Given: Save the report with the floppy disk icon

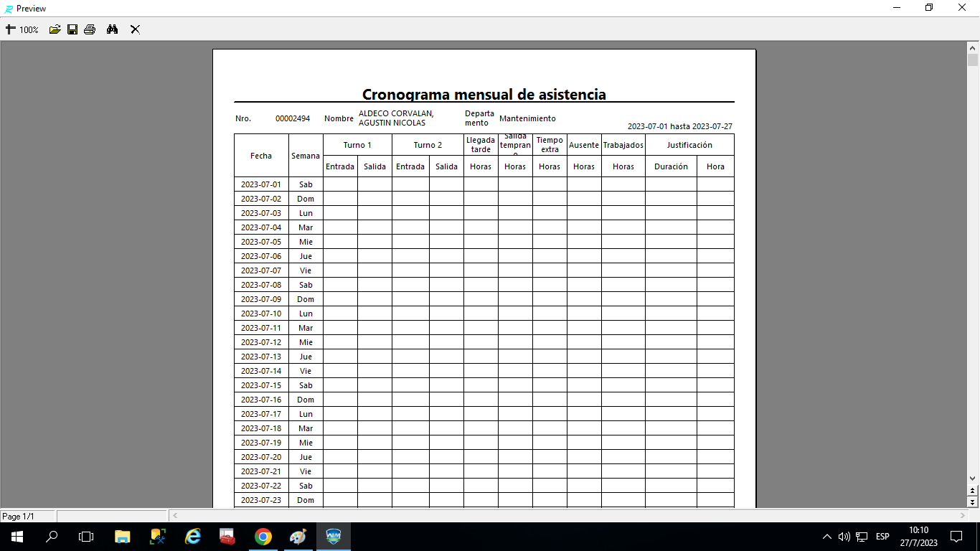Looking at the screenshot, I should pos(72,29).
